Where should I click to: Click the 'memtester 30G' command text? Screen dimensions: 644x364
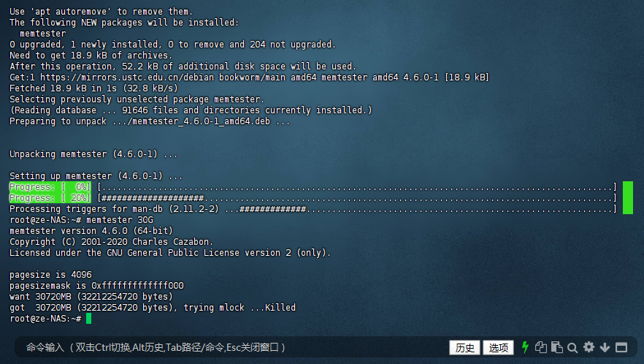(x=120, y=220)
